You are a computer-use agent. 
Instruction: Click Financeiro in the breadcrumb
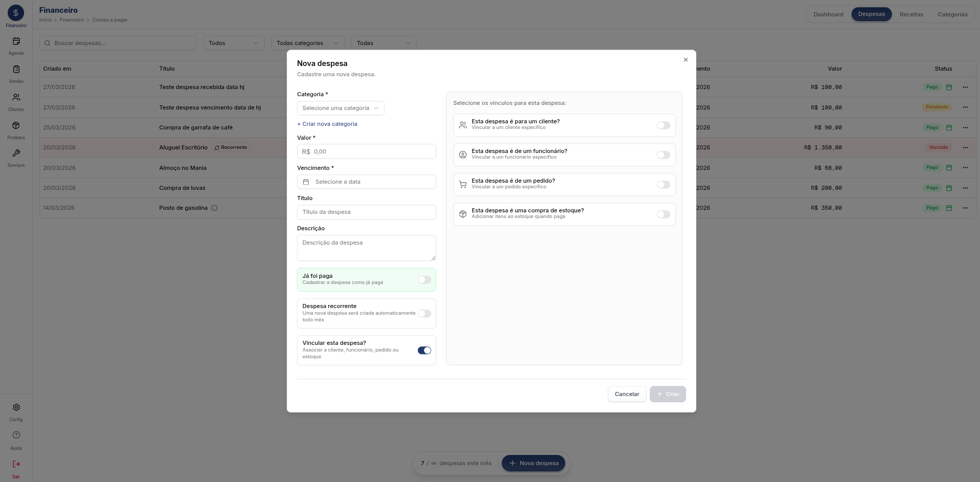coord(72,20)
